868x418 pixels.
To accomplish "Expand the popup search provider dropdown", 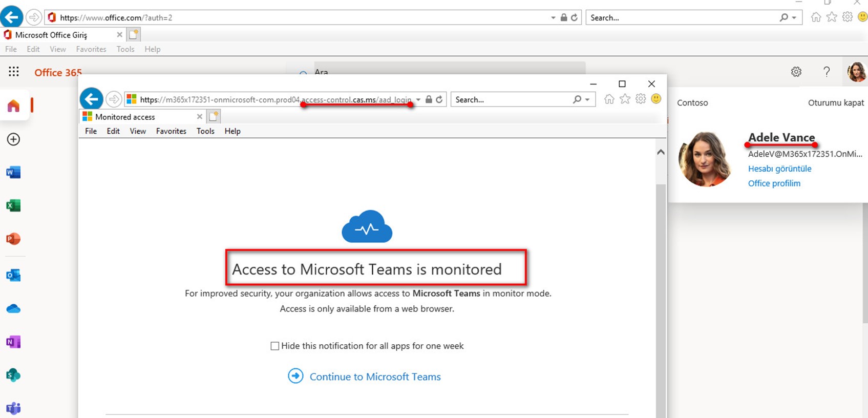I will [x=587, y=100].
